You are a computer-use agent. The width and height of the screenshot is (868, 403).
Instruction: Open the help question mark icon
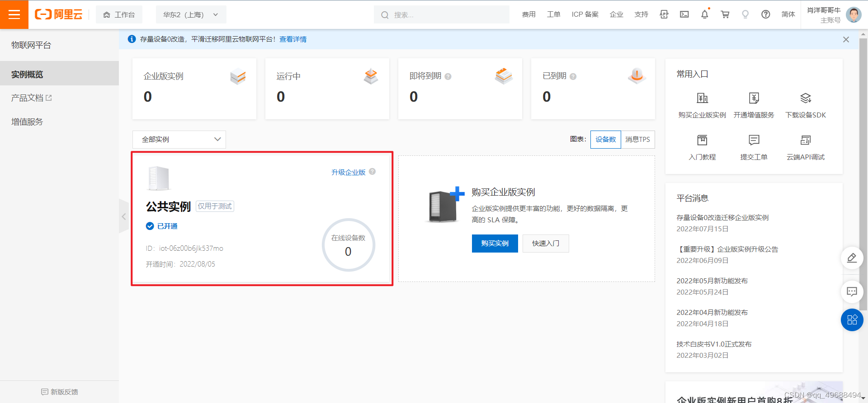coord(765,14)
